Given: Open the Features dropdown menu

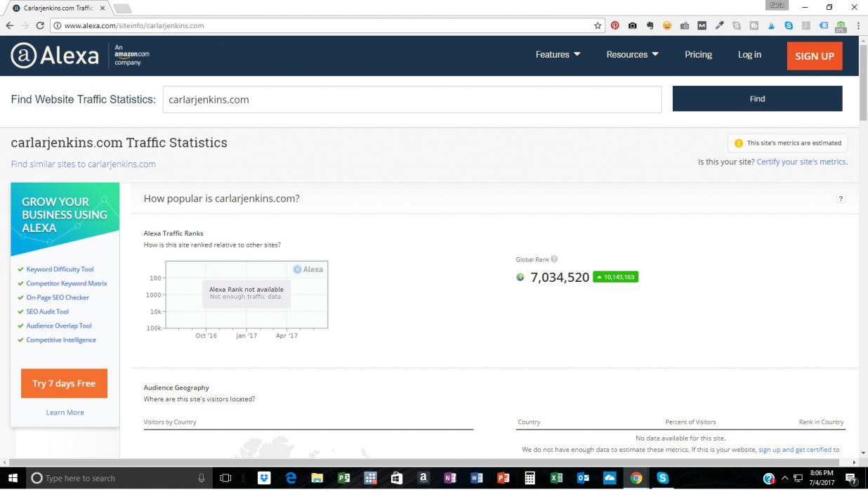Looking at the screenshot, I should (558, 55).
